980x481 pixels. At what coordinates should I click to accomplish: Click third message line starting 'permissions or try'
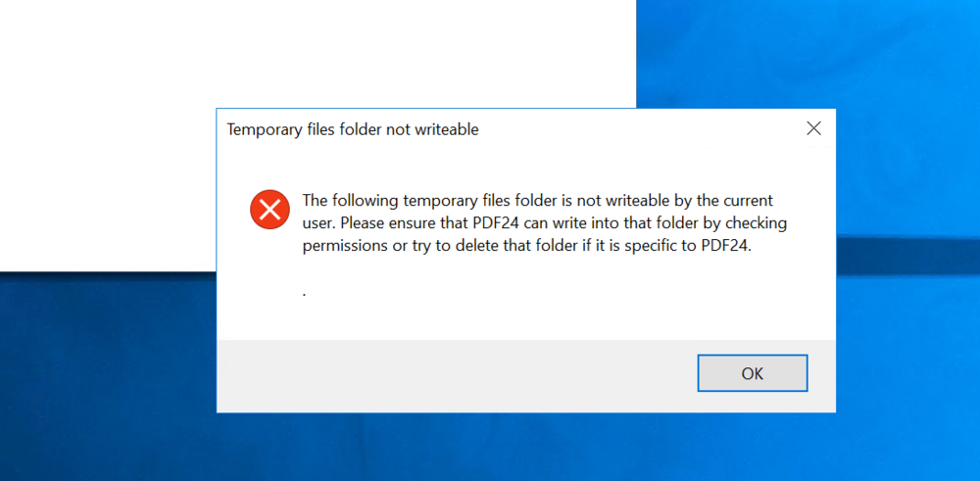coord(526,246)
